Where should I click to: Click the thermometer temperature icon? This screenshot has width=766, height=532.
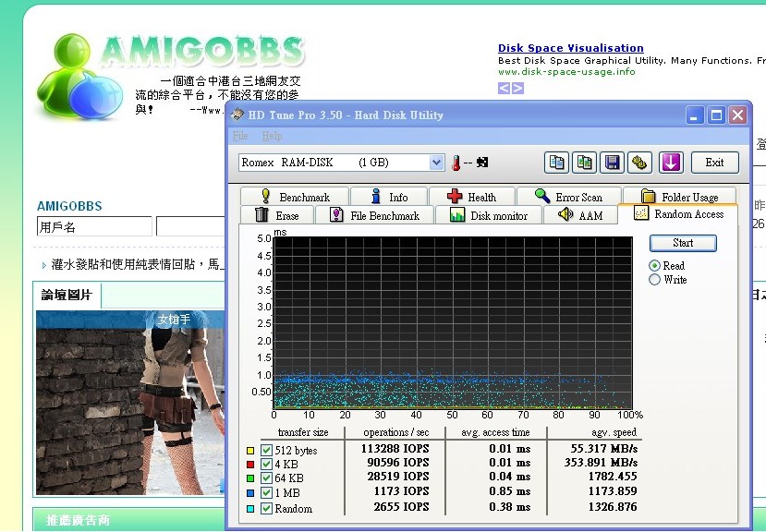(x=456, y=163)
